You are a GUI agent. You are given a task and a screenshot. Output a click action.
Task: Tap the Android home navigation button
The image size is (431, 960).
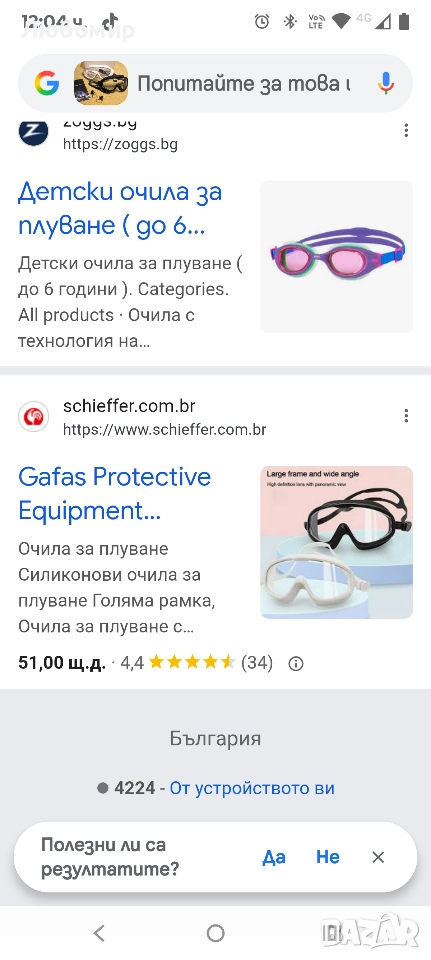[x=216, y=933]
